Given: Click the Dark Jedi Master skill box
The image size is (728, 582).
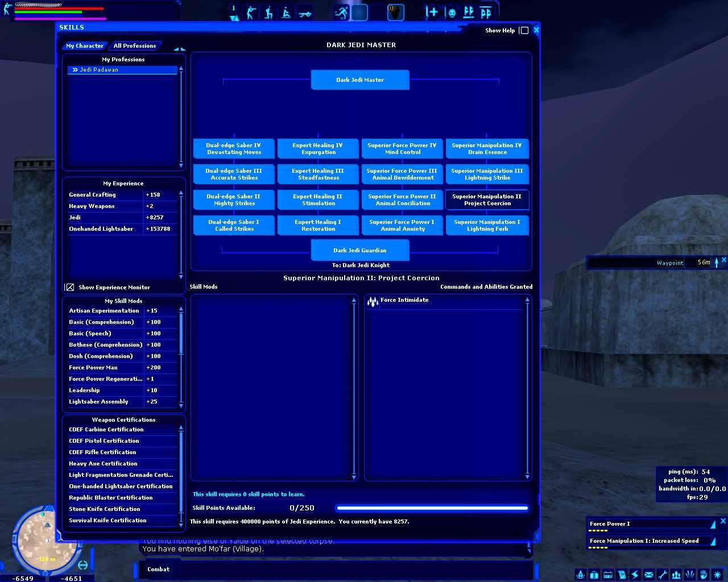Looking at the screenshot, I should pyautogui.click(x=360, y=80).
